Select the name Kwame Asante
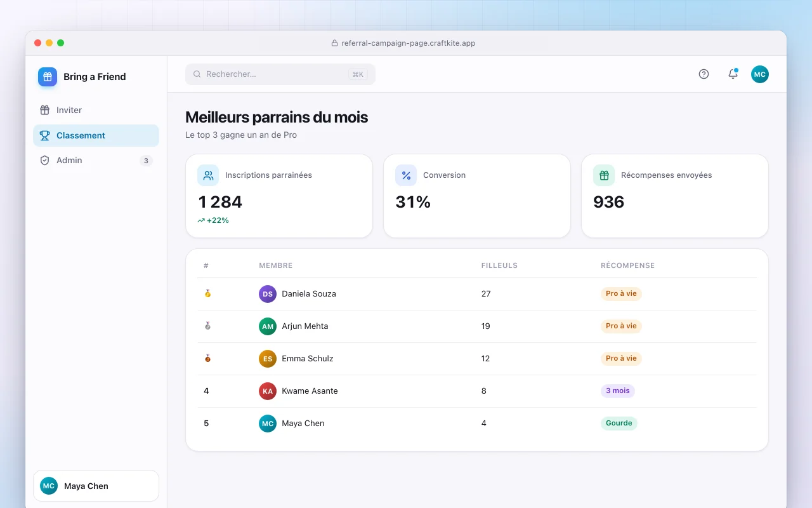812x508 pixels. (310, 391)
